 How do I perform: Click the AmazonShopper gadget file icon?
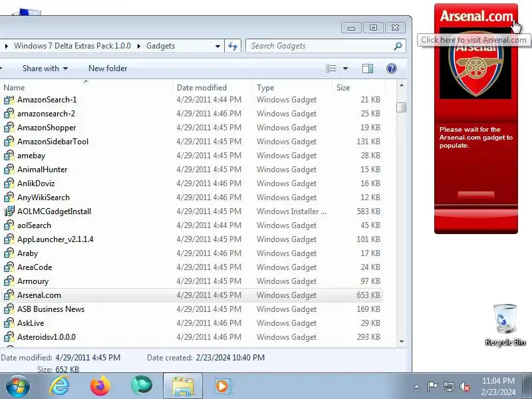point(9,128)
